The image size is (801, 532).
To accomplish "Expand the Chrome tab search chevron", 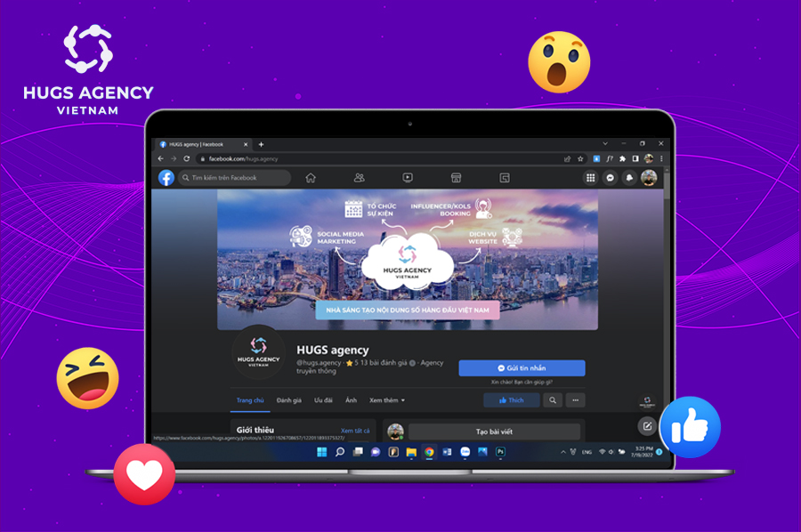I will (x=605, y=144).
